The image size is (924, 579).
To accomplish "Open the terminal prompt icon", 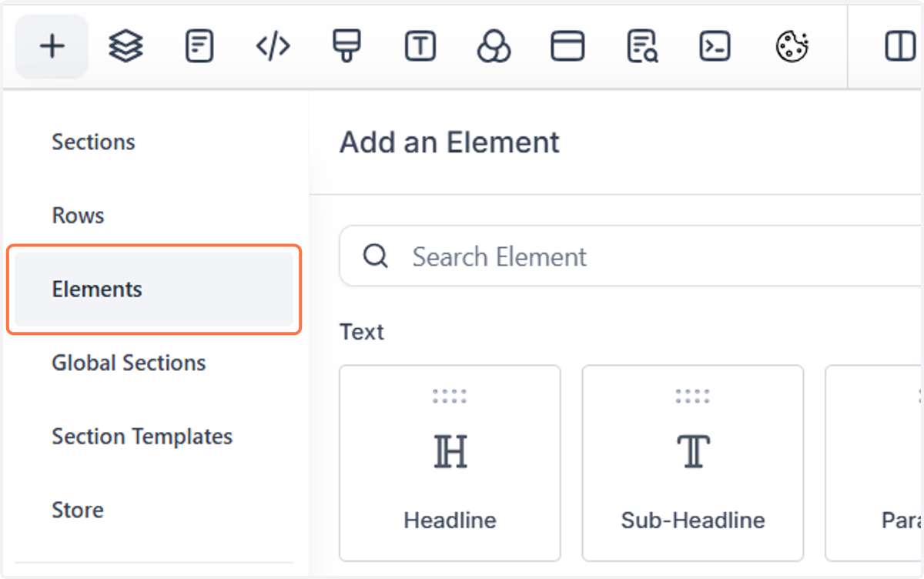I will (x=715, y=47).
